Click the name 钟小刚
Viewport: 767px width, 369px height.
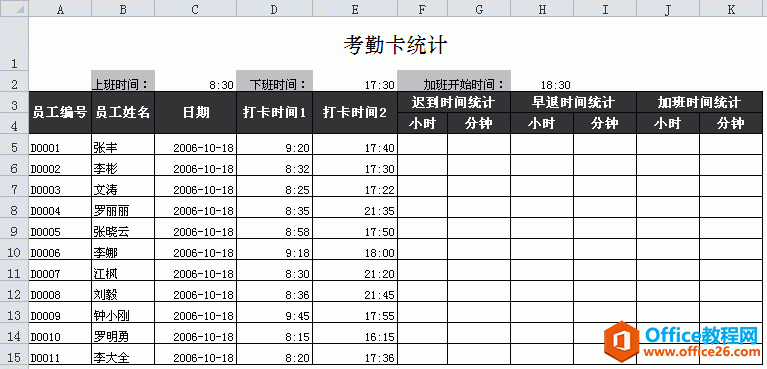point(123,313)
